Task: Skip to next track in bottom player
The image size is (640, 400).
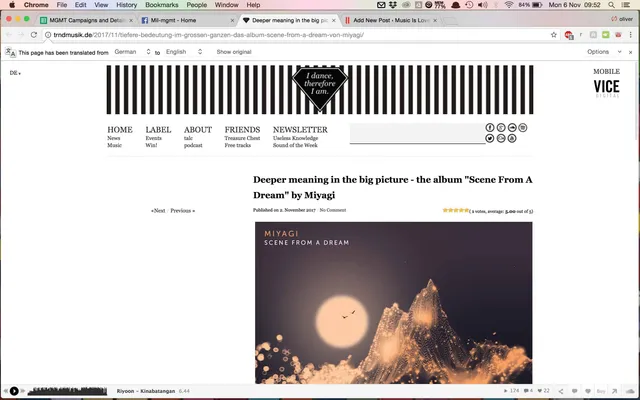Action: coord(23,391)
